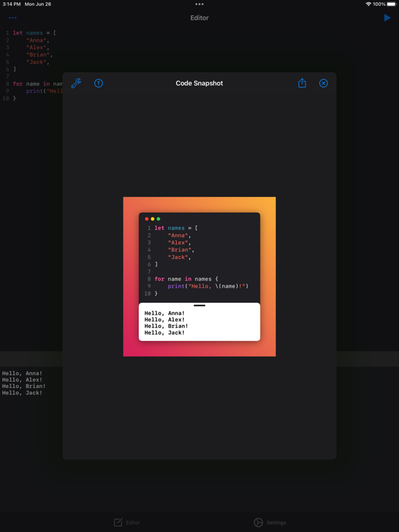The height and width of the screenshot is (532, 399).
Task: Open the three-dot menu beside Editor title
Action: click(12, 17)
